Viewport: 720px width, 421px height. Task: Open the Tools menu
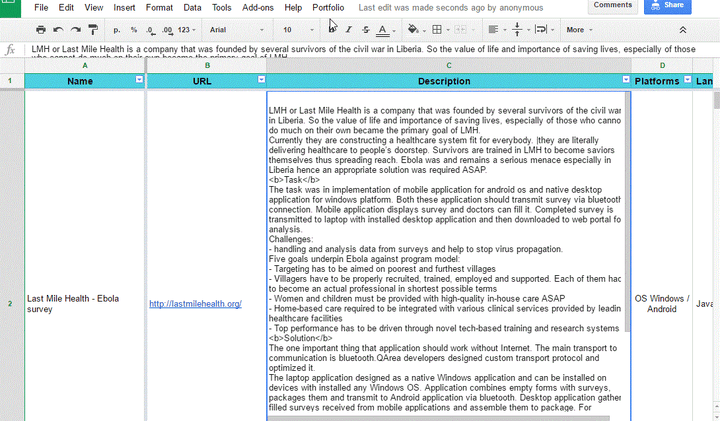point(221,7)
